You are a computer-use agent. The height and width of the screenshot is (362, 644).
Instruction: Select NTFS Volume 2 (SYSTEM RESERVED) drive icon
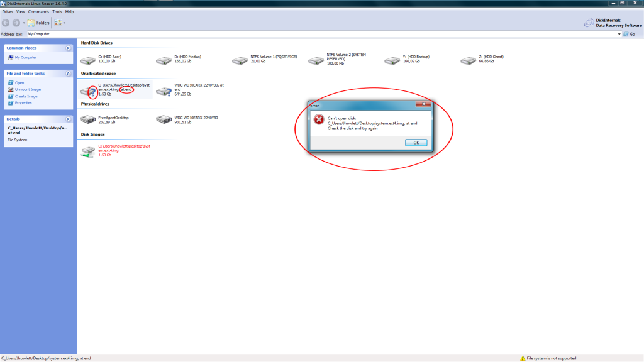pos(316,60)
